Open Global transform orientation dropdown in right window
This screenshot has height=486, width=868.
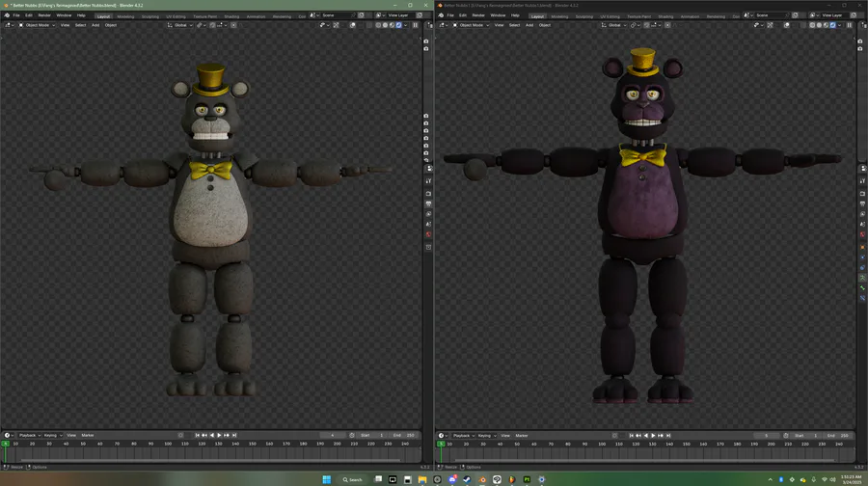[x=614, y=25]
